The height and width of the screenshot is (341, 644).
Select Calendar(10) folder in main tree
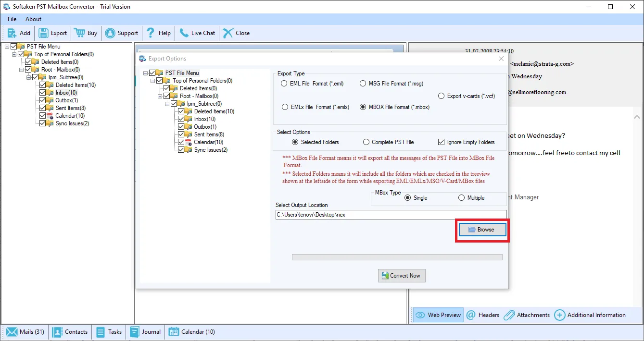pos(70,116)
